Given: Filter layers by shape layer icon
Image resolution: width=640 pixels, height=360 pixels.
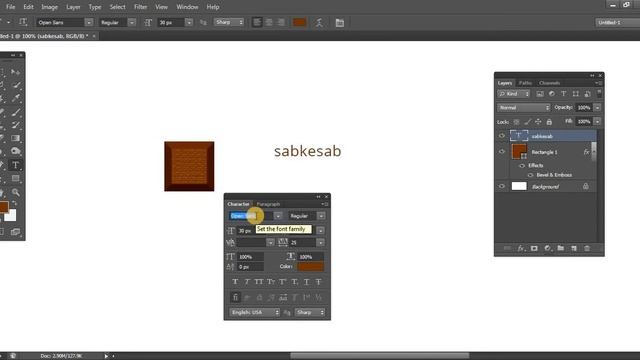Looking at the screenshot, I should coord(576,94).
